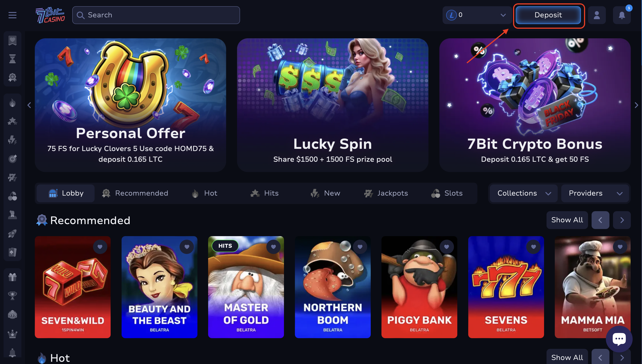Screen dimensions: 642x364
Task: Open the gift bonuses sidebar icon
Action: tap(12, 277)
